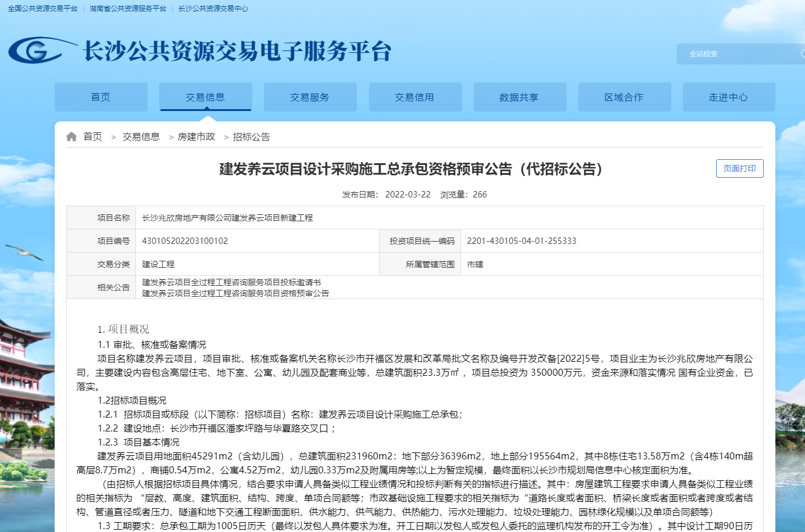This screenshot has height=532, width=805.
Task: Click the platform logo emblem
Action: click(x=37, y=52)
